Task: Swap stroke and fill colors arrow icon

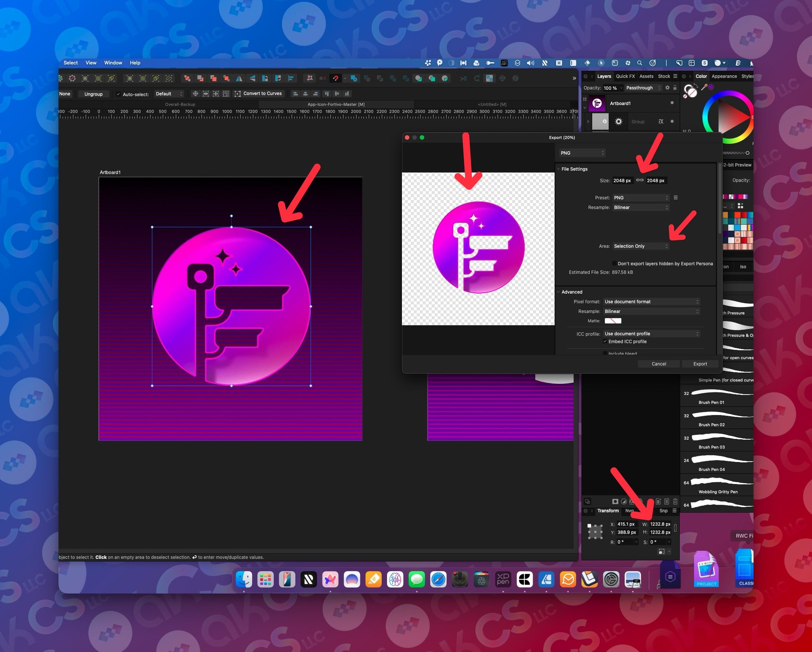Action: (x=695, y=86)
